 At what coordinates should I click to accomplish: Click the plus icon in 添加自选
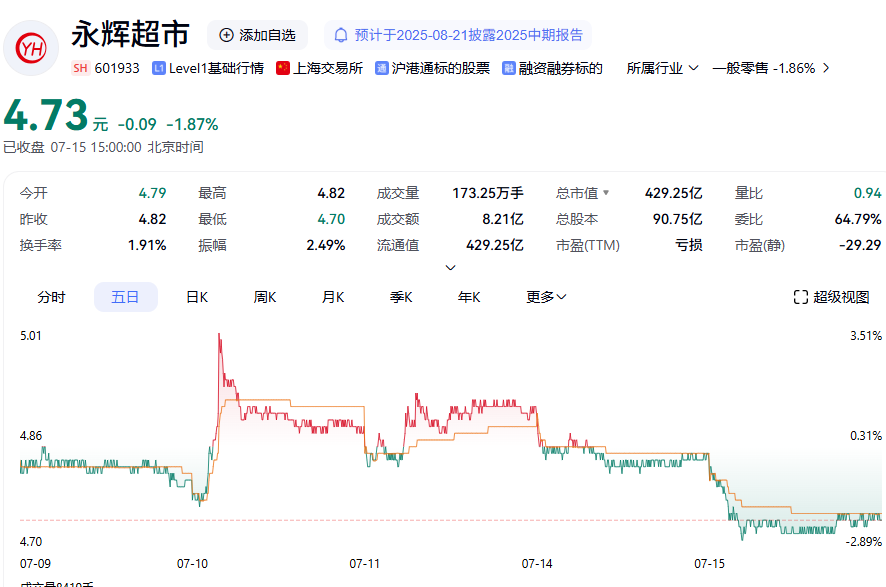pyautogui.click(x=227, y=35)
